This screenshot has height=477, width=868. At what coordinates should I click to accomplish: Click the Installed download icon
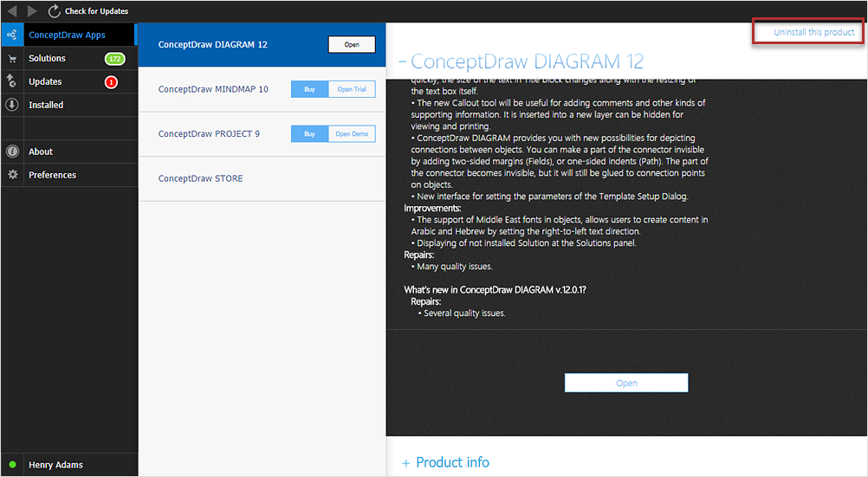pyautogui.click(x=12, y=105)
